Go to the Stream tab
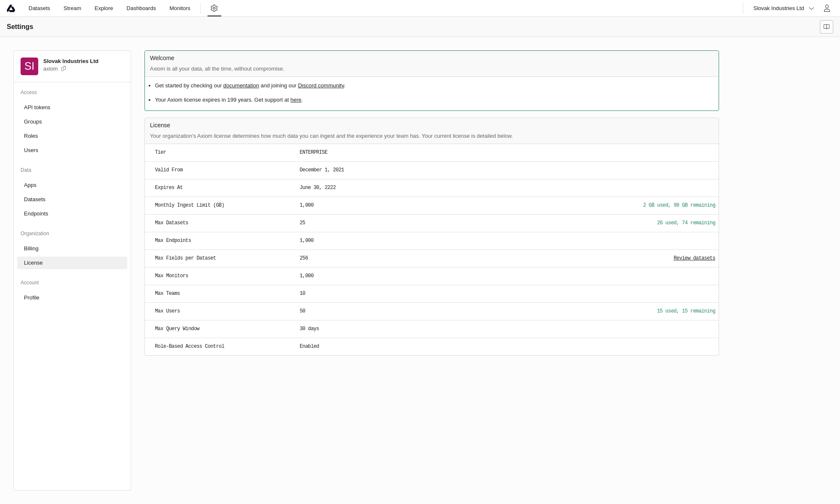 72,8
